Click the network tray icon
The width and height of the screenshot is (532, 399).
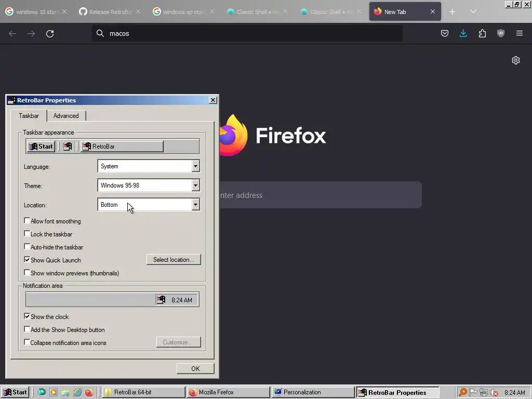[x=484, y=392]
